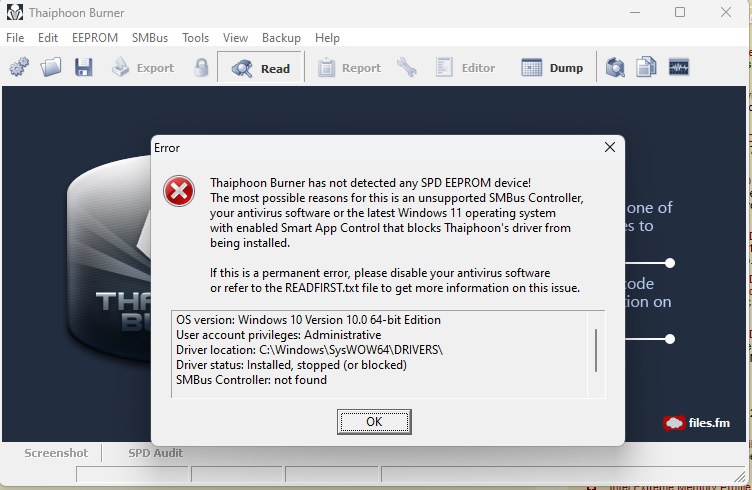Click the waveform monitor toolbar icon
Screen dimensions: 752x490
tap(679, 67)
